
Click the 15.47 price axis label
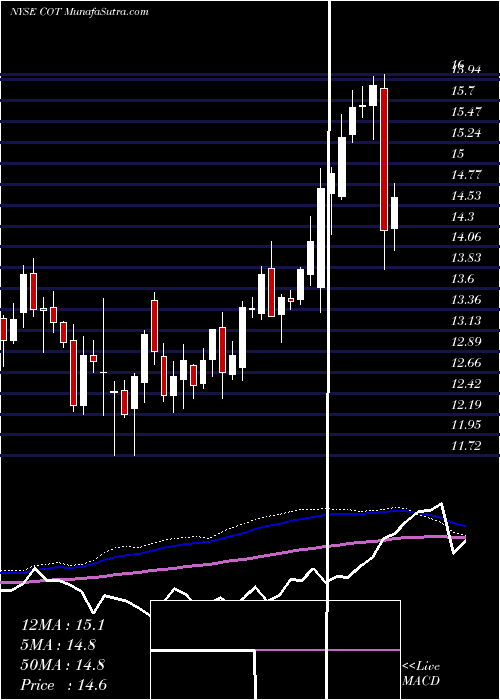pyautogui.click(x=467, y=112)
